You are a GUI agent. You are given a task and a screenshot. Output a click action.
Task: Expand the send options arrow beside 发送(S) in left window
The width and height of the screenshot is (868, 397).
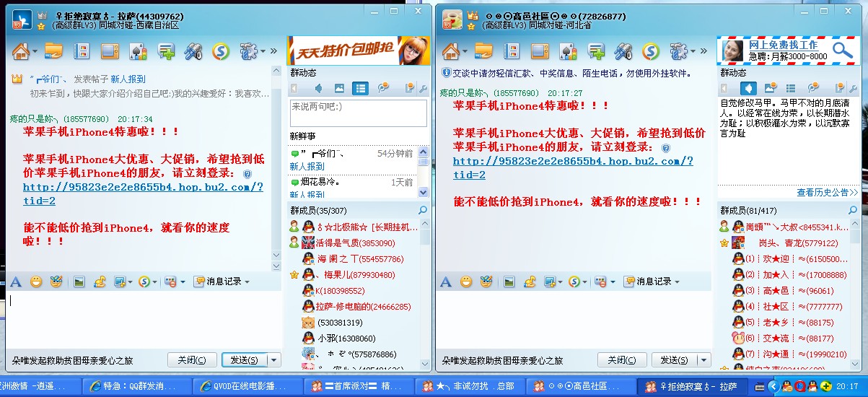tap(274, 359)
